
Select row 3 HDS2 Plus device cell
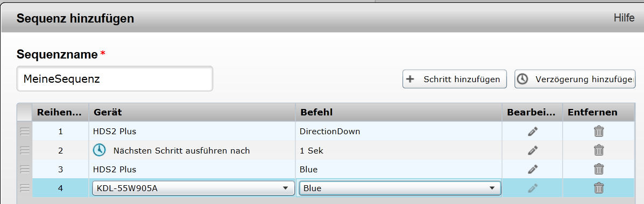pos(192,169)
